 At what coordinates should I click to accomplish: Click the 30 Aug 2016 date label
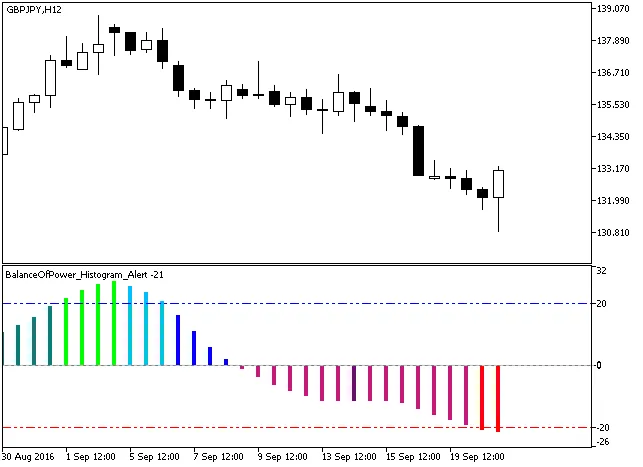tap(28, 457)
